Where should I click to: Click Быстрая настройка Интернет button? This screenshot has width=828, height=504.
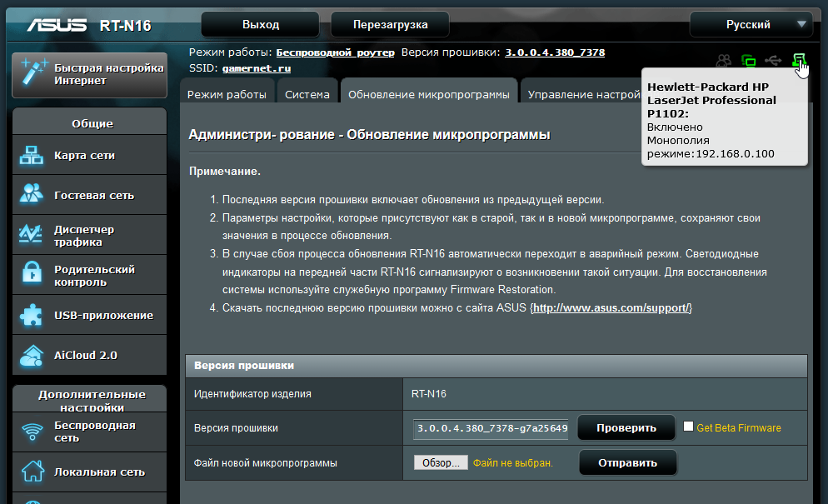click(89, 74)
